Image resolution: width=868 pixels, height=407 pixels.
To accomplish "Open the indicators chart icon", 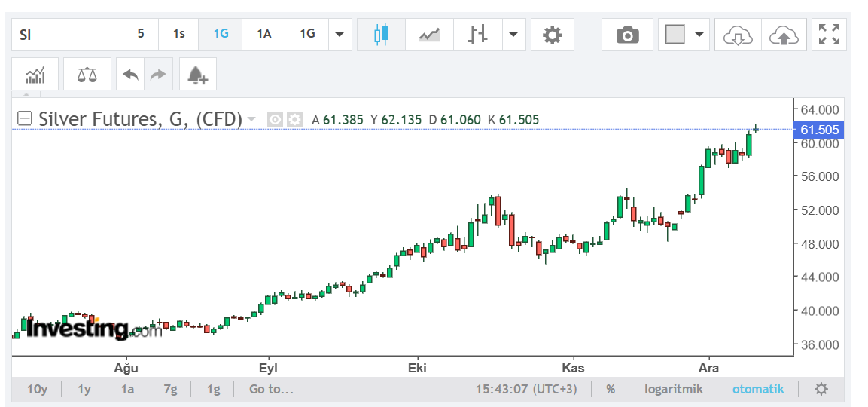I will [x=35, y=75].
